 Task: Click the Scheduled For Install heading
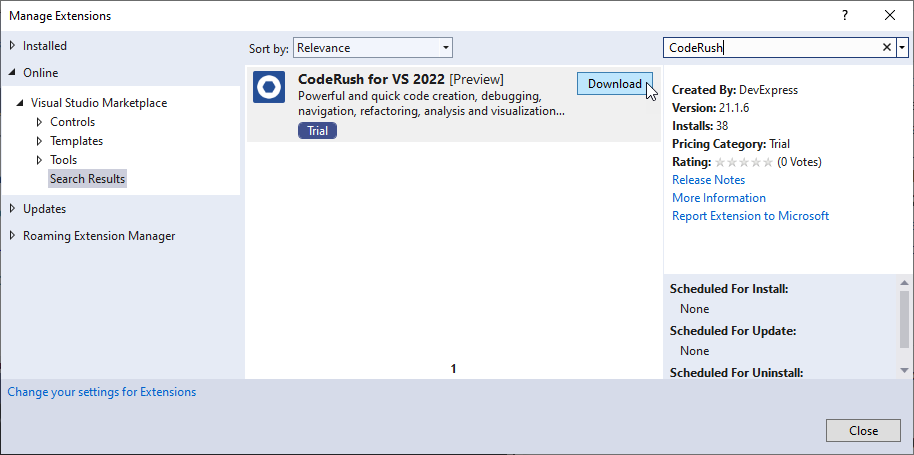click(x=729, y=289)
